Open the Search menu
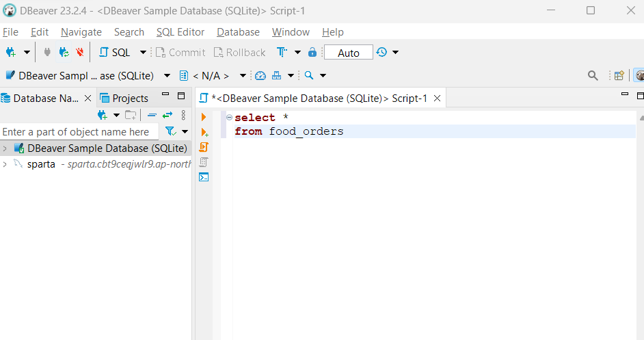The image size is (644, 340). click(x=129, y=32)
